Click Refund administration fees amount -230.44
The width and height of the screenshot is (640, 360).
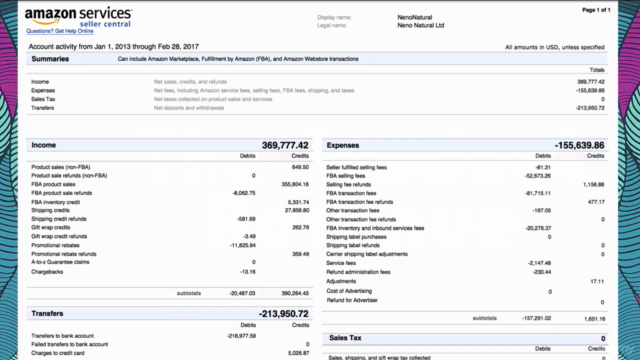(x=542, y=272)
